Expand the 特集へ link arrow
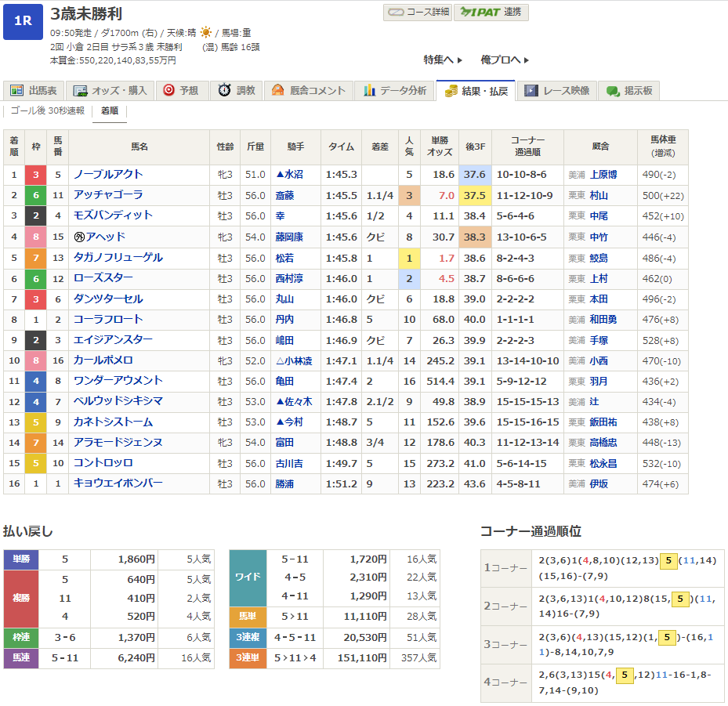The image size is (728, 706). coord(460,60)
